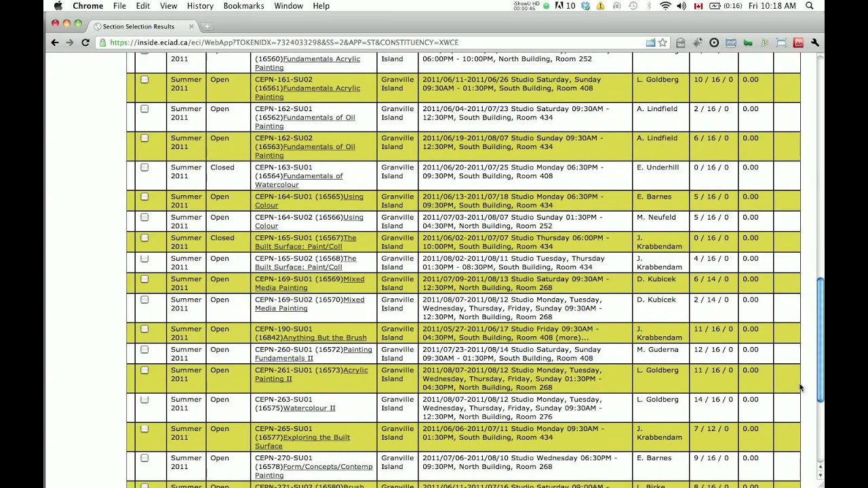Open Form/Concepts/Contemp Painting link
The image size is (868, 488).
coord(314,471)
